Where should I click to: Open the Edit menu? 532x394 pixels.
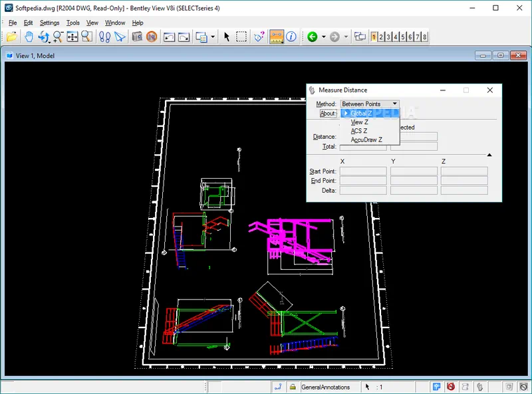pos(28,23)
